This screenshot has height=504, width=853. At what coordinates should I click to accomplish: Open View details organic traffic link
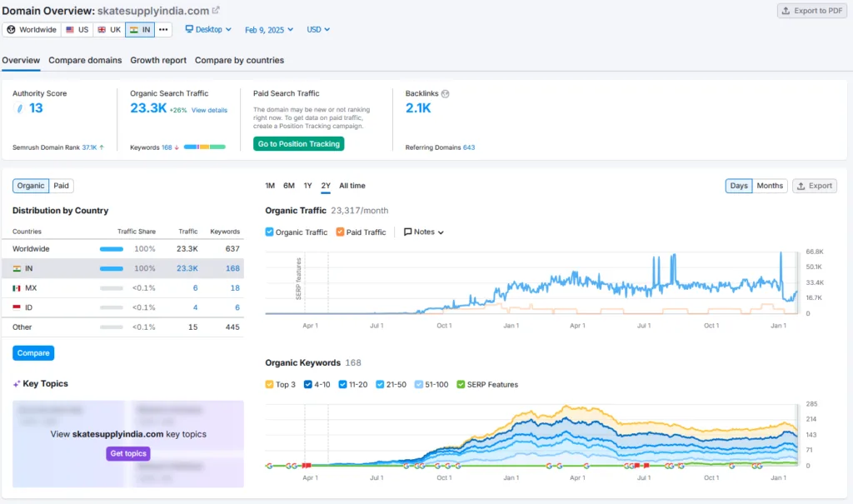click(209, 110)
